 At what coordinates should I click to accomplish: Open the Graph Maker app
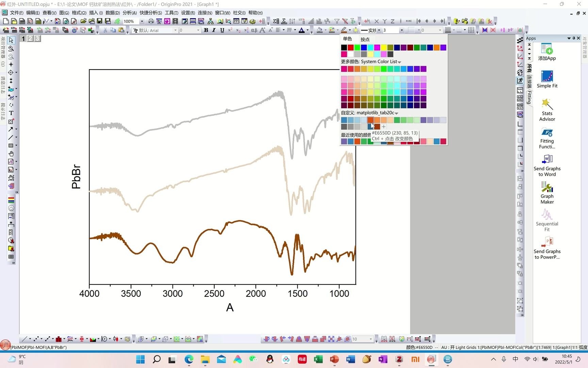tap(547, 193)
